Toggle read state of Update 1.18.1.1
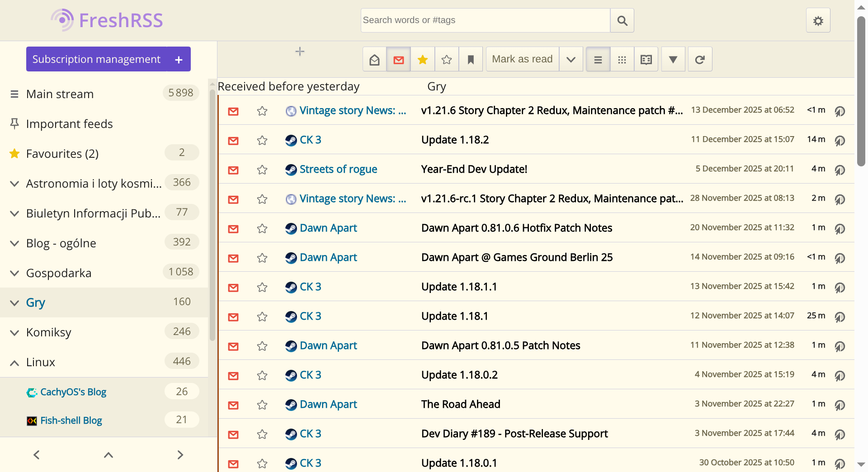This screenshot has height=472, width=868. [233, 287]
